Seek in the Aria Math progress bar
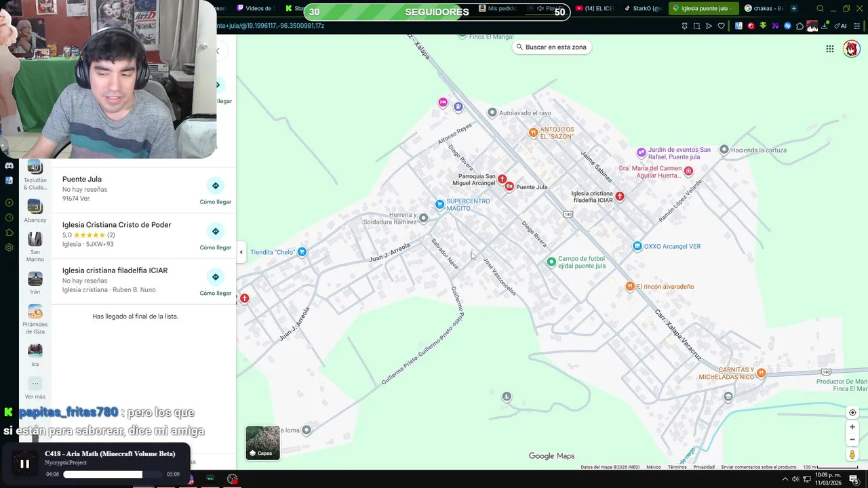Screen dimensions: 868x488 point(113,474)
